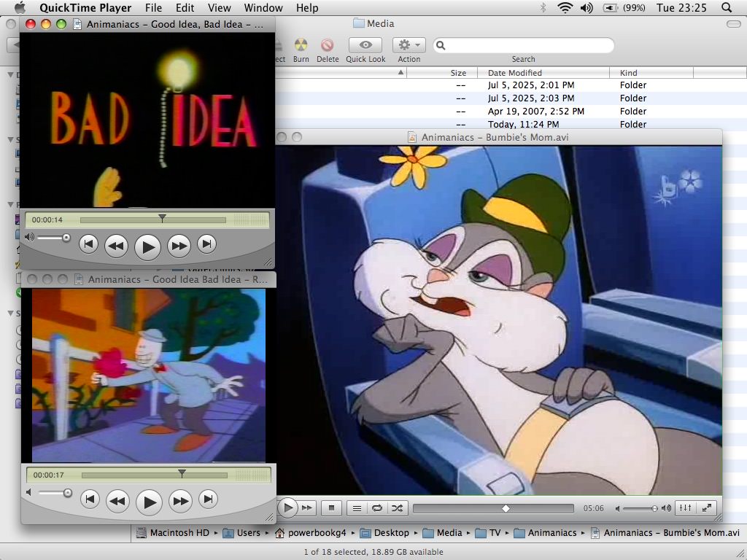Open the system volume menu bar icon
The height and width of the screenshot is (560, 747).
pos(587,7)
